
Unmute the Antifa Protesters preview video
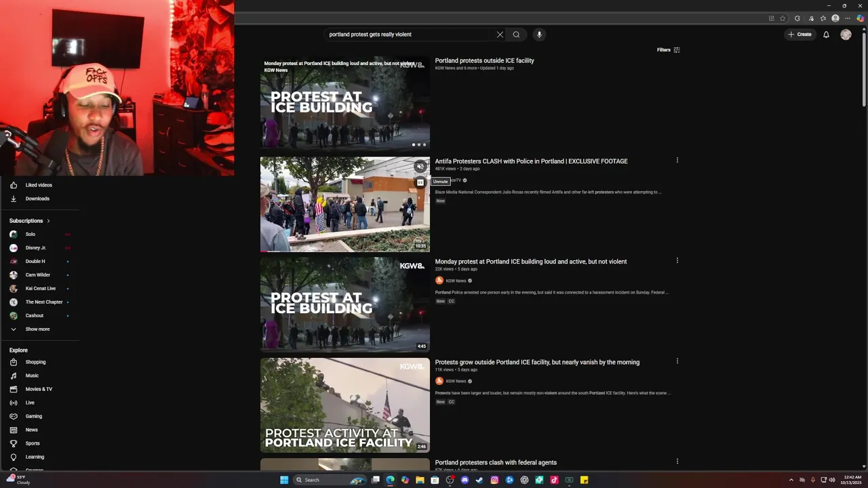420,166
